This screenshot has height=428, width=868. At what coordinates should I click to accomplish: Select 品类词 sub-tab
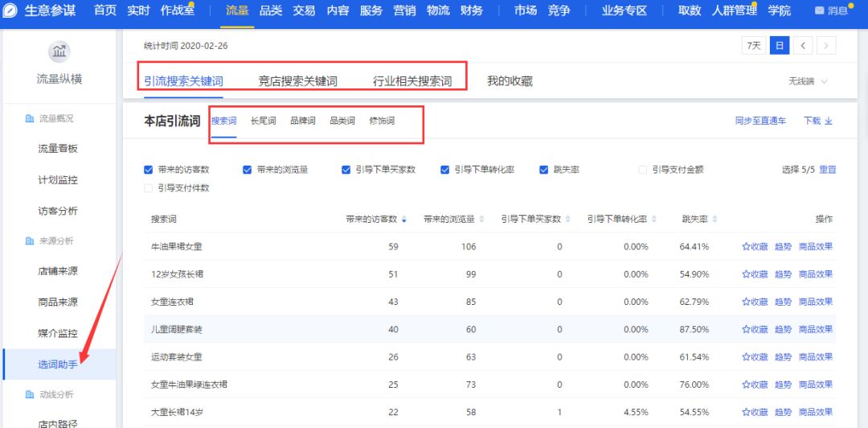click(342, 121)
